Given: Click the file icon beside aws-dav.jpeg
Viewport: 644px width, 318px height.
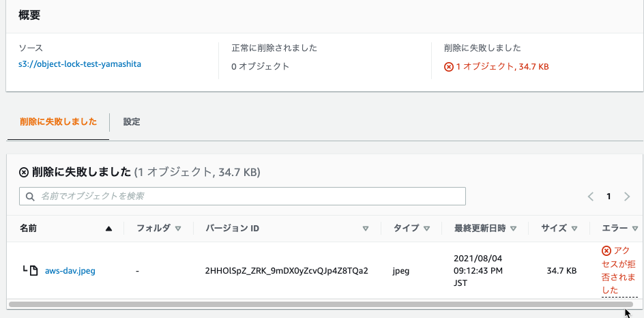Looking at the screenshot, I should click(33, 270).
